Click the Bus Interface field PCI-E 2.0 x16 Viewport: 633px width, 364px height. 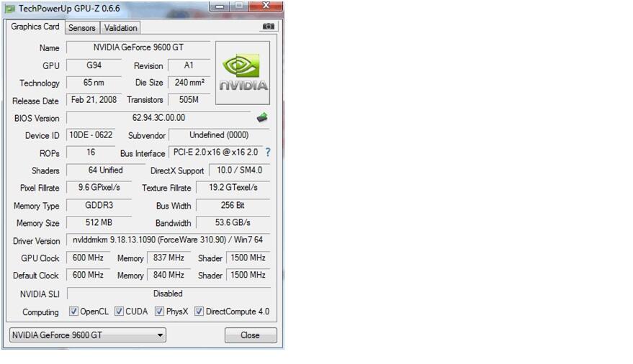tap(215, 153)
